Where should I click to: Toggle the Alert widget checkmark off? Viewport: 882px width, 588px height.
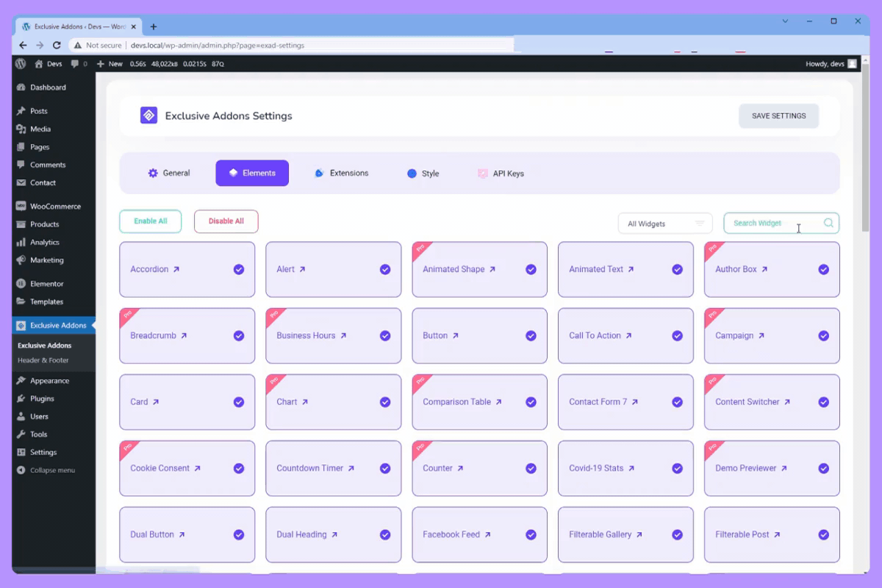(384, 269)
